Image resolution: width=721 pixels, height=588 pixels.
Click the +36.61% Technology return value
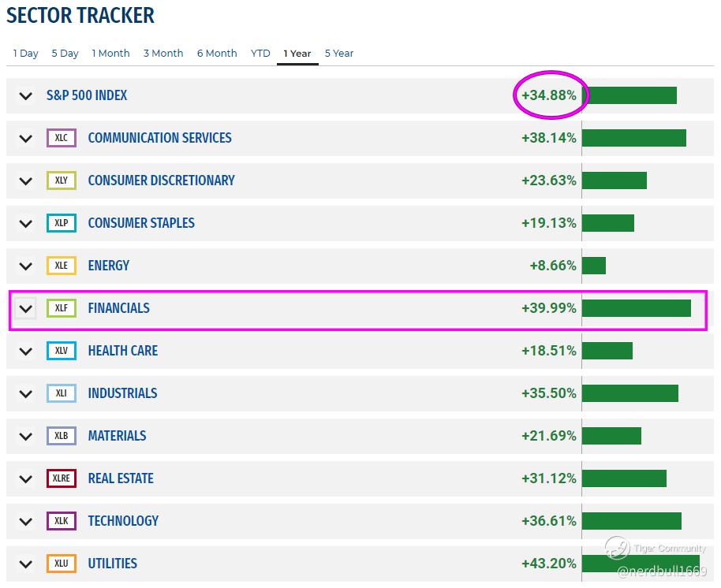tap(548, 521)
